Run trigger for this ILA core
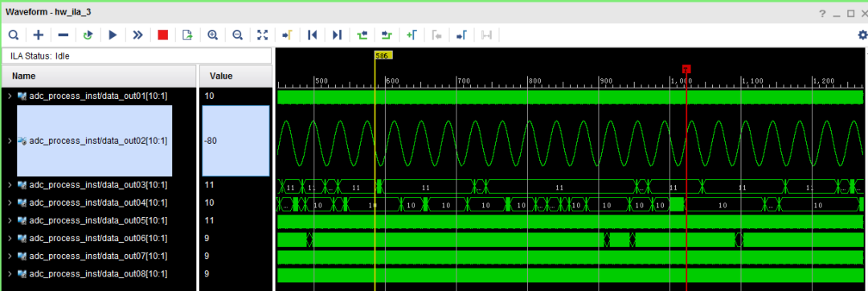868x291 pixels. tap(113, 35)
